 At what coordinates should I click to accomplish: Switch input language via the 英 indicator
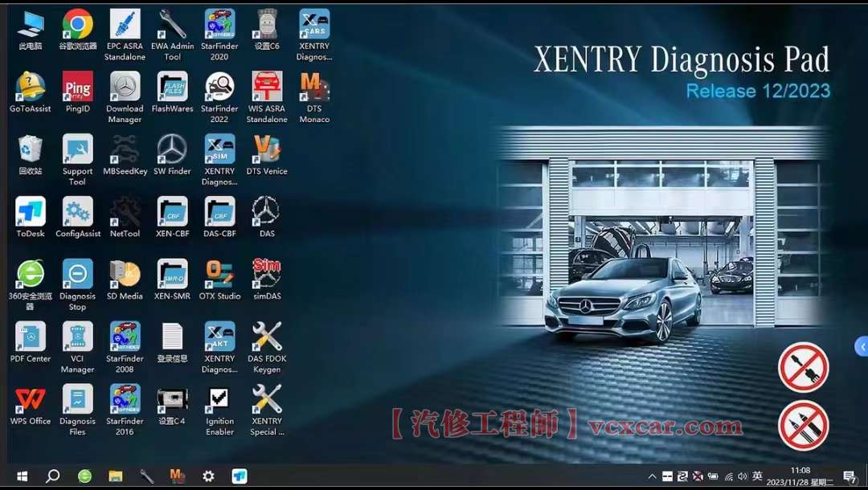(756, 476)
